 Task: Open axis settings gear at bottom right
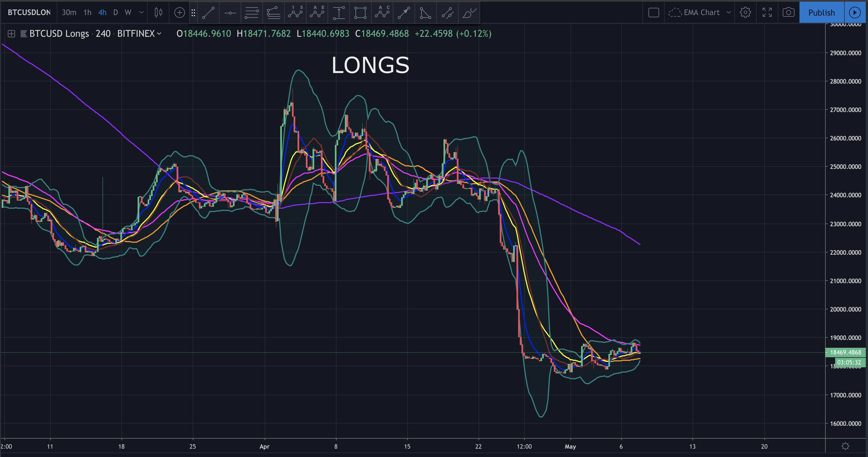[845, 446]
